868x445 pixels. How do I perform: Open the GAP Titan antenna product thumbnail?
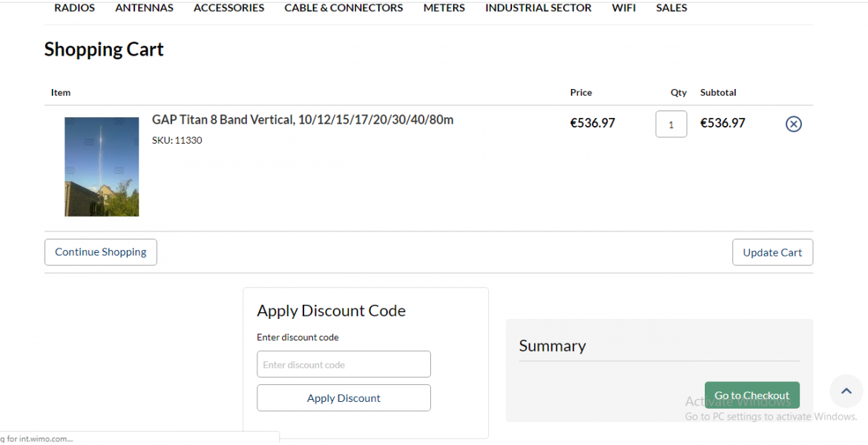pyautogui.click(x=102, y=167)
